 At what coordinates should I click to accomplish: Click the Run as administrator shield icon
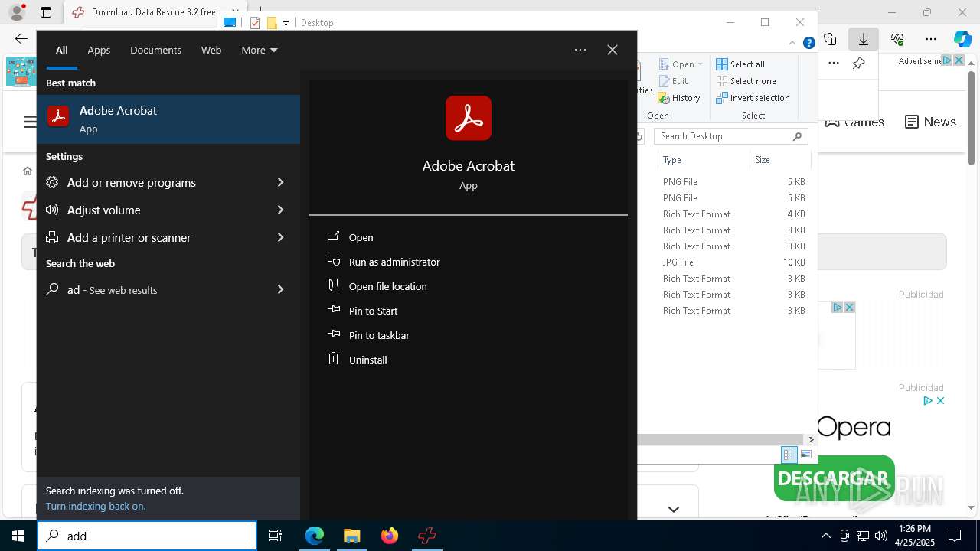point(333,261)
